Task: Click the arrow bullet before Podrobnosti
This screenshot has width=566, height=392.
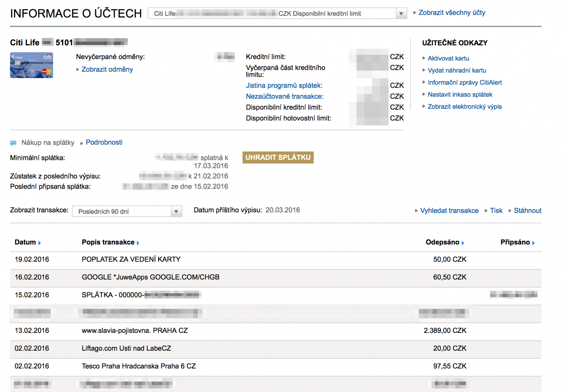Action: pos(82,143)
